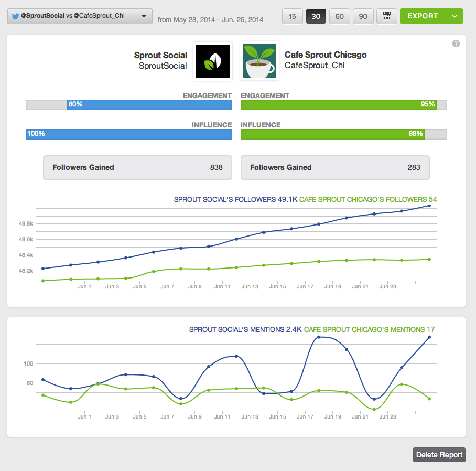Click the Followers Gained 838 box

[137, 167]
